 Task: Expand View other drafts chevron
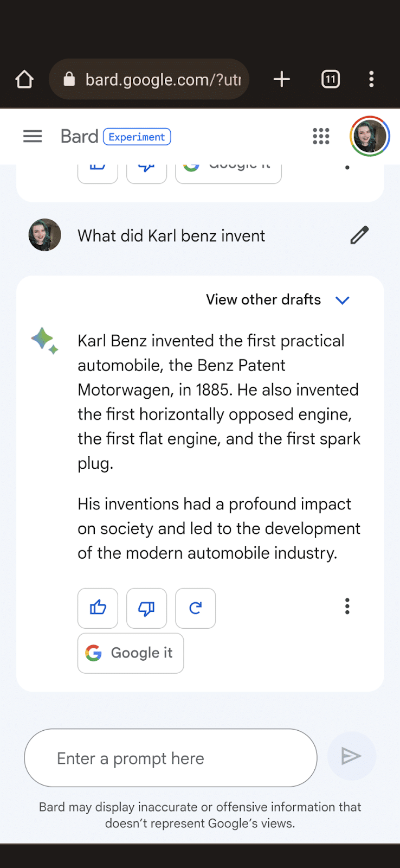pyautogui.click(x=342, y=300)
